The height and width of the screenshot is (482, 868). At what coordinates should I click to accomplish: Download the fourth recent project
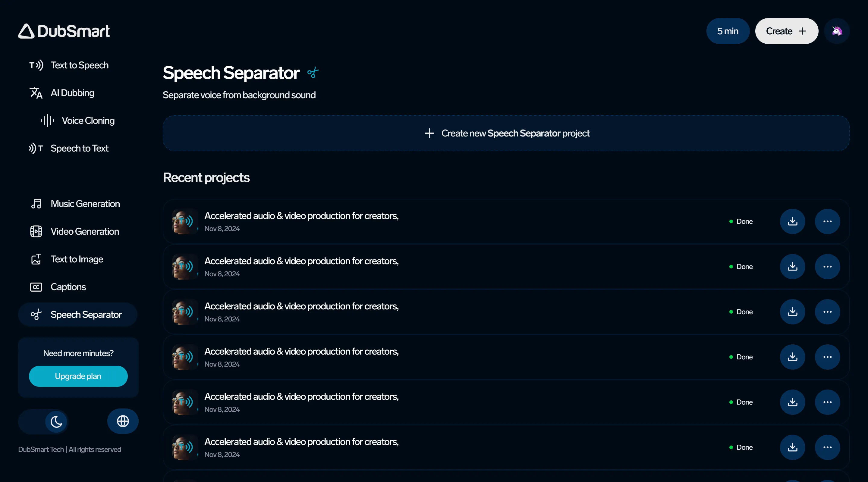coord(793,357)
